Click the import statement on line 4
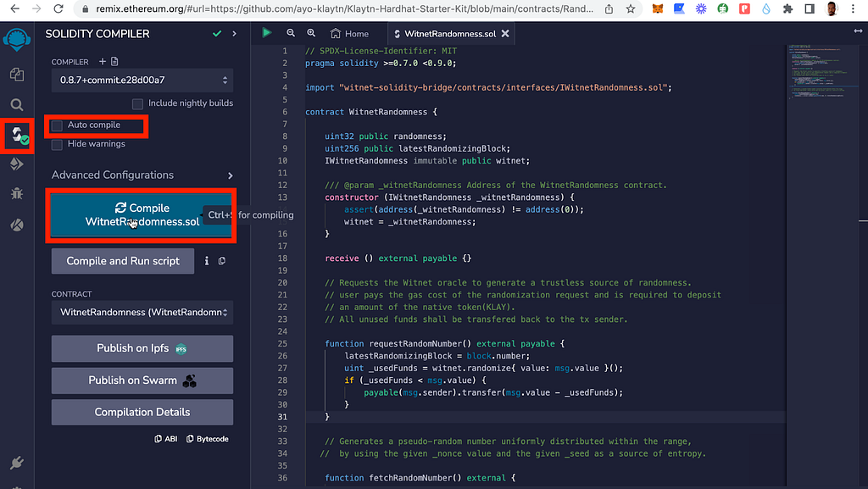868x489 pixels. coord(488,87)
